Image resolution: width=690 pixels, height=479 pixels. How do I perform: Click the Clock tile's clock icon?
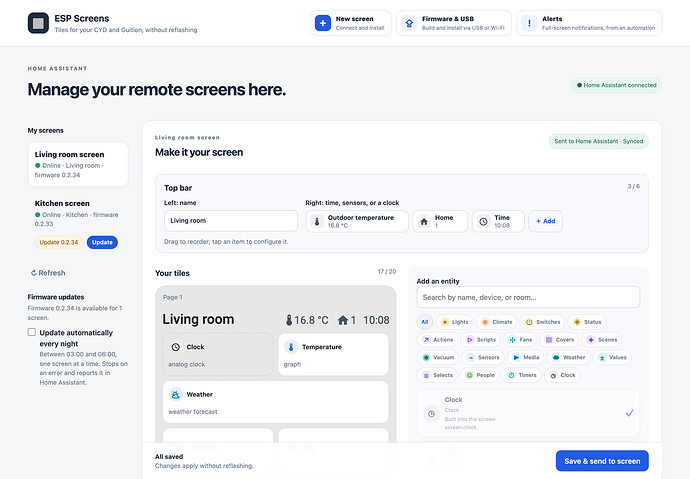click(x=176, y=347)
